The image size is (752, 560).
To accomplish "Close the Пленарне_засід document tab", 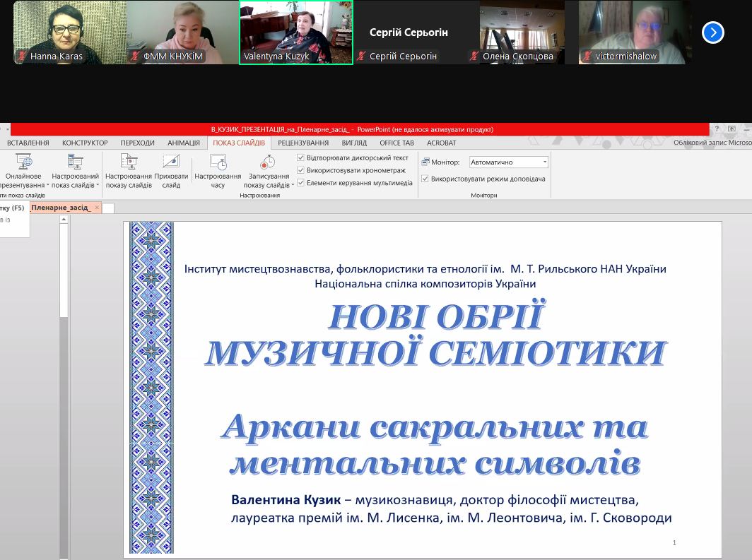I will 97,208.
